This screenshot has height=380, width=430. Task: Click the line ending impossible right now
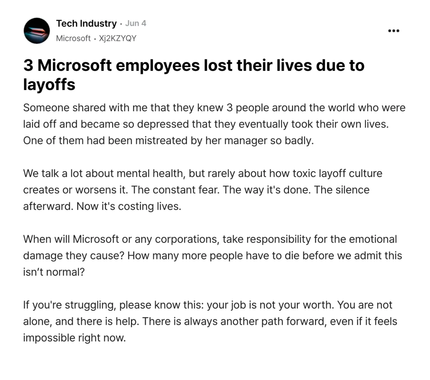(74, 338)
